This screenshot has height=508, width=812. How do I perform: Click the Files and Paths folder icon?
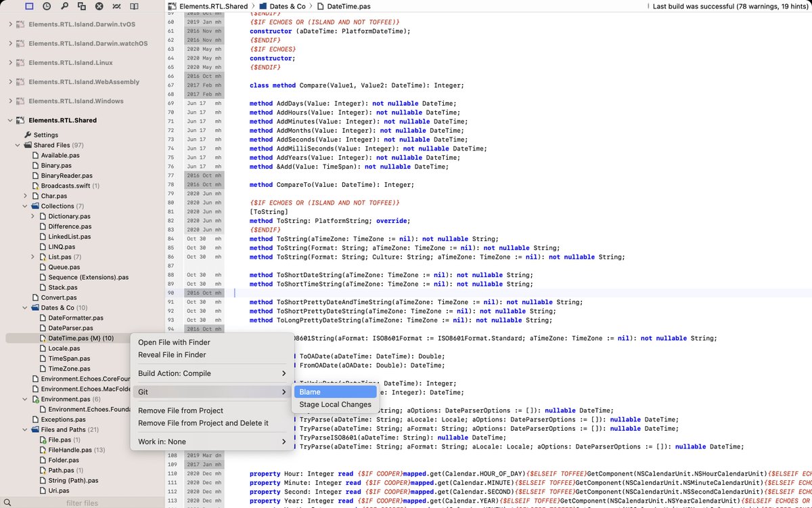pyautogui.click(x=35, y=429)
